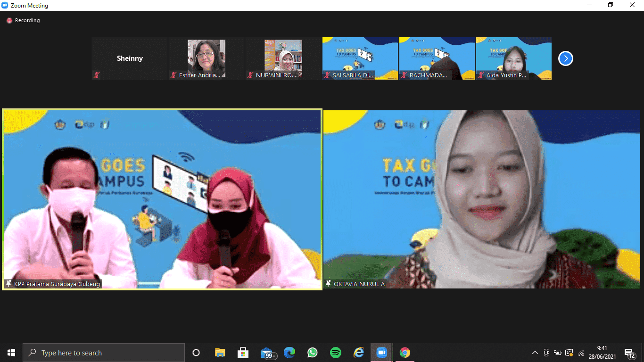Open Spotify from the taskbar
The width and height of the screenshot is (644, 362).
coord(336,353)
